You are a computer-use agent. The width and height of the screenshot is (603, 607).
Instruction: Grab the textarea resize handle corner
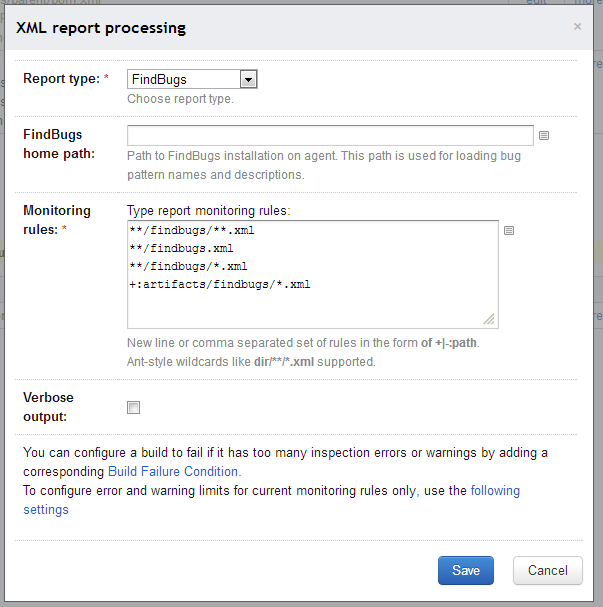[489, 319]
